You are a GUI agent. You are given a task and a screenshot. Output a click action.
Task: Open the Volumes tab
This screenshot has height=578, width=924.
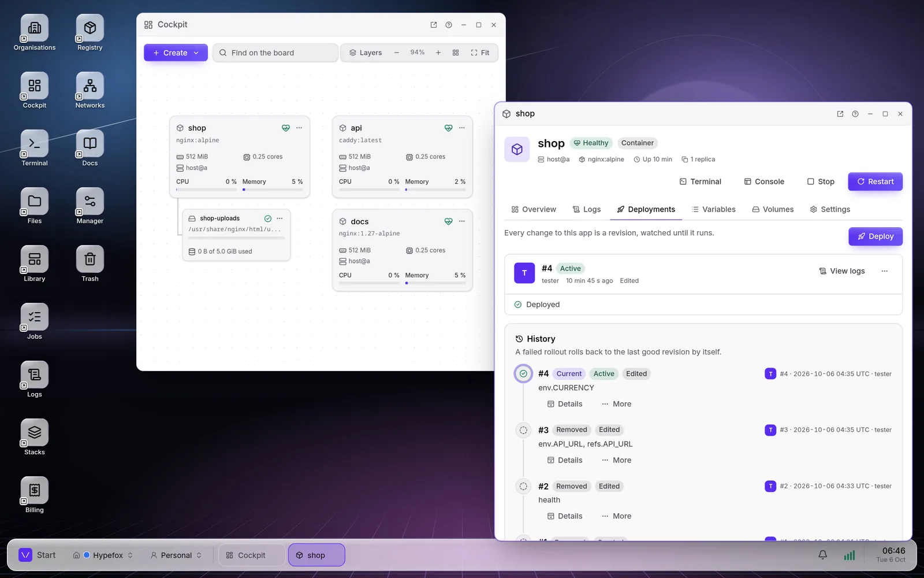pos(773,209)
